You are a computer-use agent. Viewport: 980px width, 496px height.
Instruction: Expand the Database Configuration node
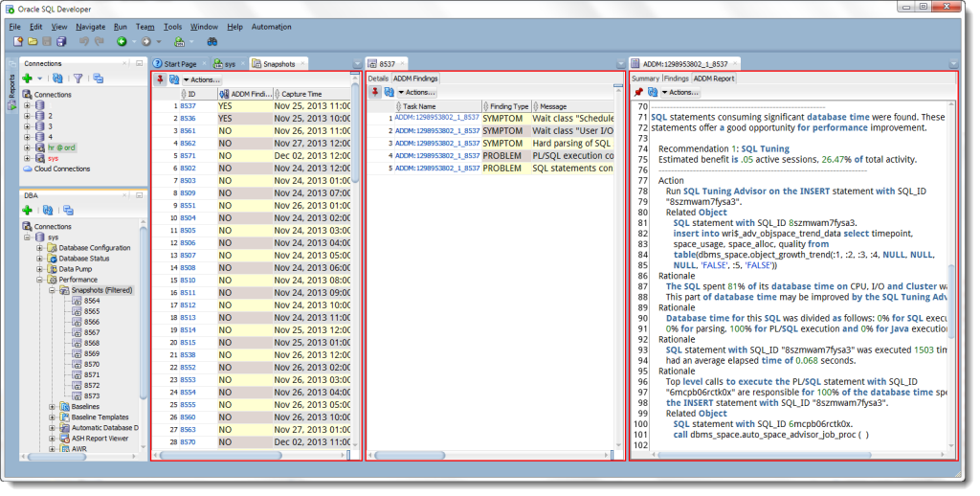pyautogui.click(x=39, y=248)
